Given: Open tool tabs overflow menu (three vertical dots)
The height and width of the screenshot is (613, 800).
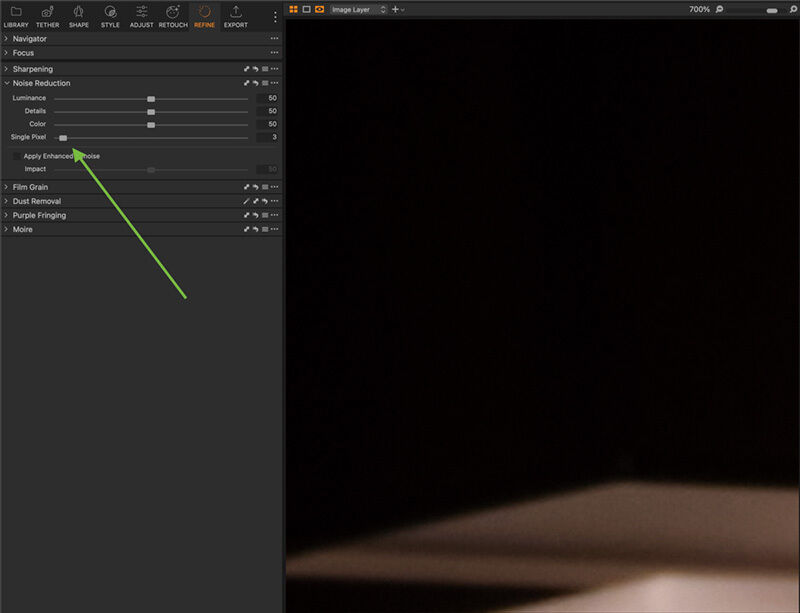Looking at the screenshot, I should point(275,17).
